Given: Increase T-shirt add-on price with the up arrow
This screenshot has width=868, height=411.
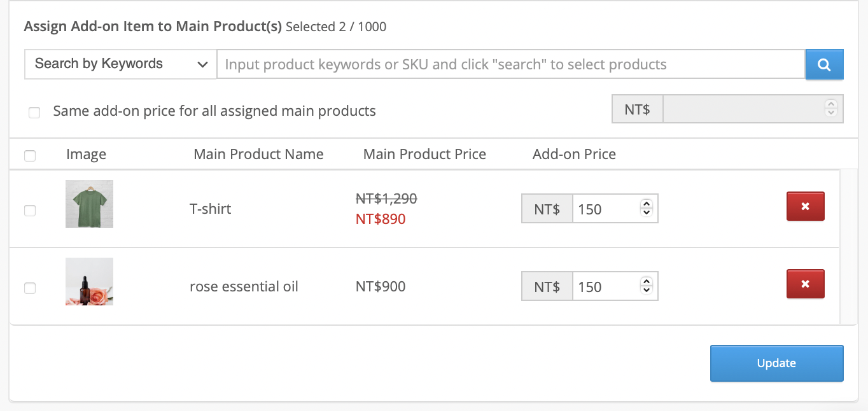Looking at the screenshot, I should point(647,204).
